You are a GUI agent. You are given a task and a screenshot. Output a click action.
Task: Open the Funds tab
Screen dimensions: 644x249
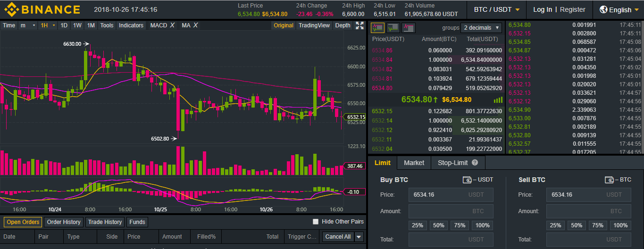[x=137, y=222]
